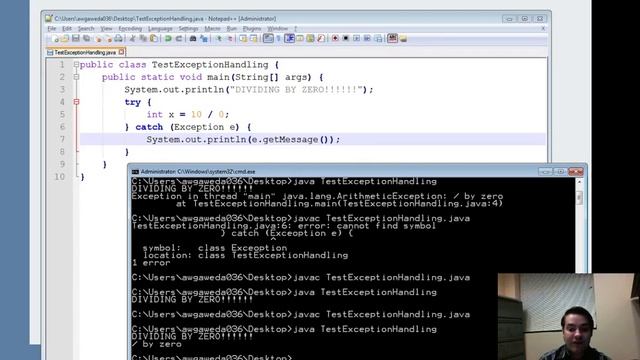Open the Window menu
The height and width of the screenshot is (360, 640).
278,29
